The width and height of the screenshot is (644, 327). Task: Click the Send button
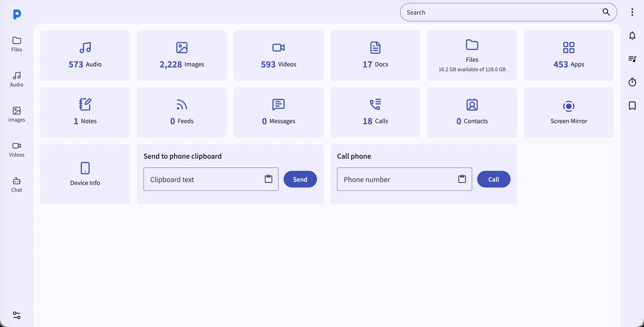[x=300, y=179]
